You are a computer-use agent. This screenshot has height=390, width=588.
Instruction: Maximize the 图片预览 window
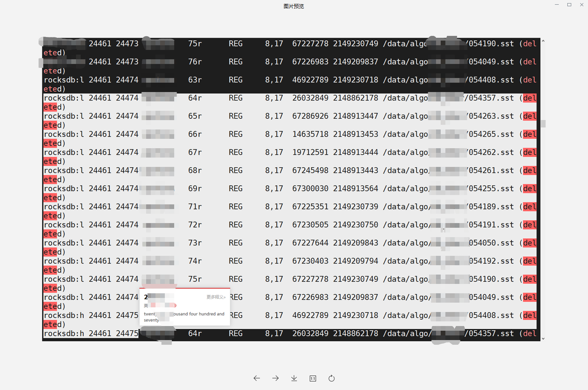click(570, 5)
